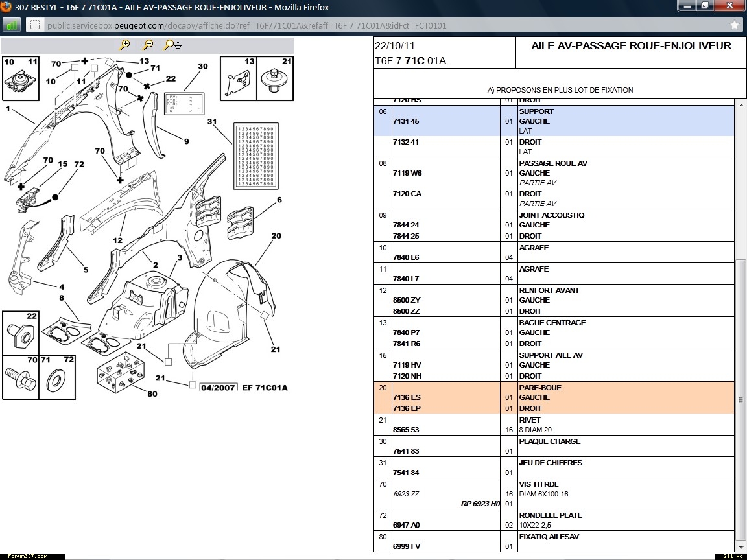Restore down the Firefox window

click(704, 6)
